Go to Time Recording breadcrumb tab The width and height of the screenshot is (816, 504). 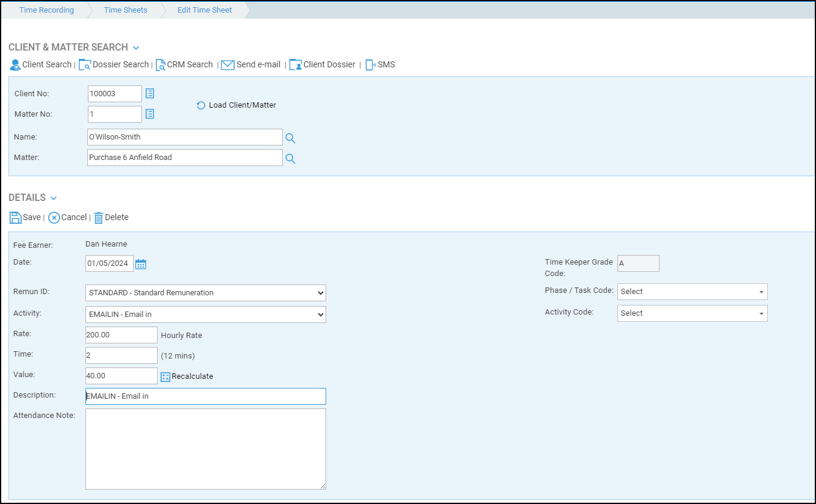coord(46,10)
